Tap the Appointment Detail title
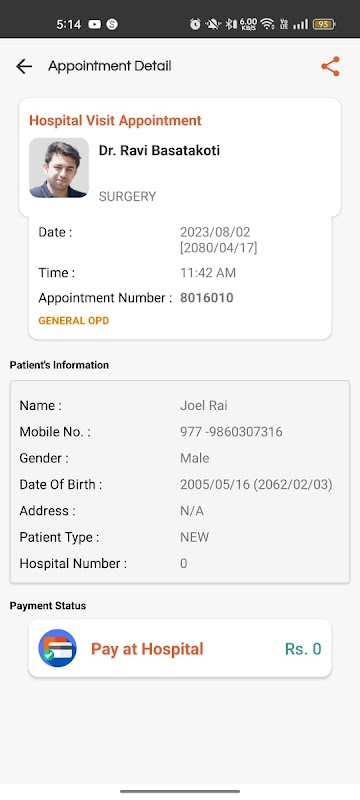Viewport: 360px width, 800px height. pos(110,66)
